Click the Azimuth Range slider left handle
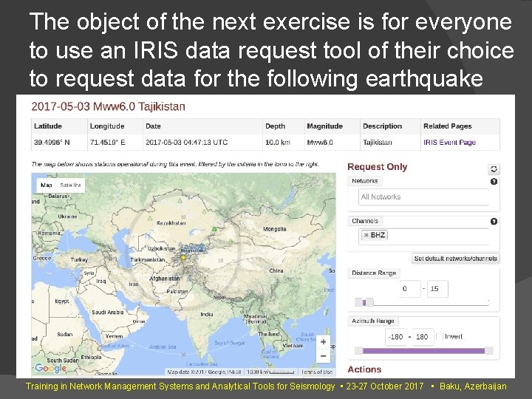The height and width of the screenshot is (399, 532). [358, 350]
